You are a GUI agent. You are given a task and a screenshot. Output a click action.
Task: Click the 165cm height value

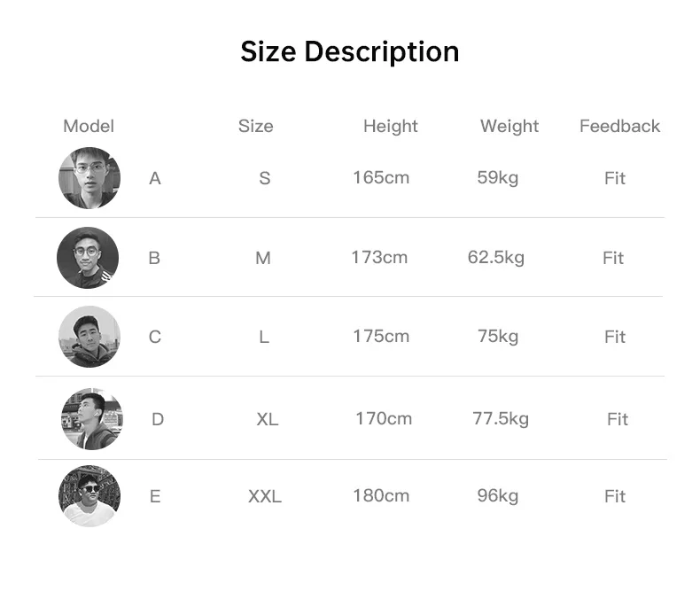[381, 177]
